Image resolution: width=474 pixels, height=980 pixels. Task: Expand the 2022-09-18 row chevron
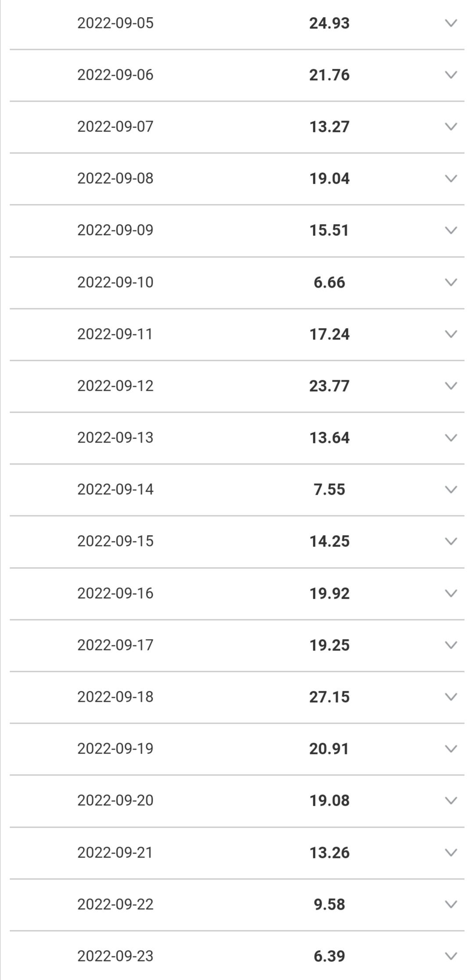[x=451, y=697]
